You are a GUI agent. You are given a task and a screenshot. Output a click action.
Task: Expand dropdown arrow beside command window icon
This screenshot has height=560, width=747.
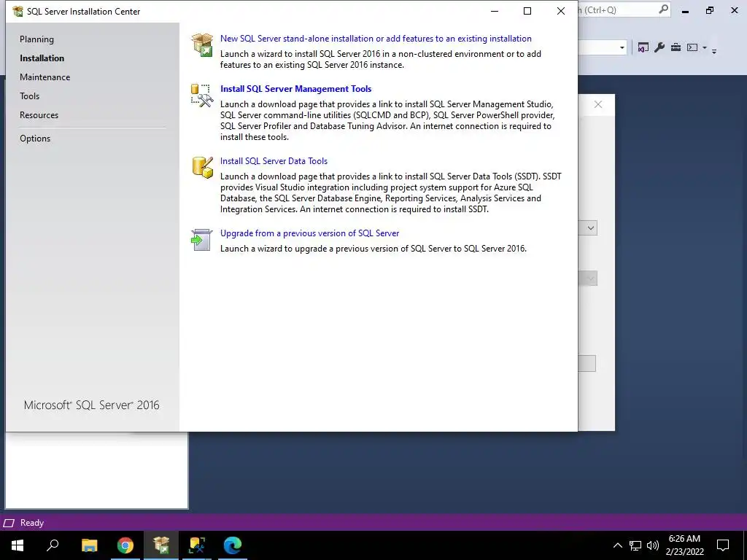click(x=705, y=47)
